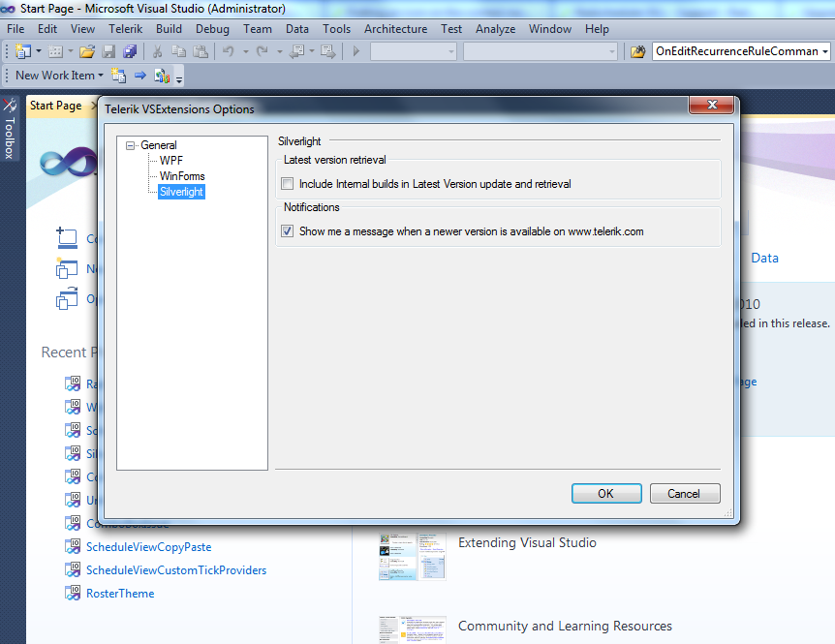The image size is (835, 644).
Task: Click project icon beside ScheduleViewCopyPaste
Action: pyautogui.click(x=73, y=546)
